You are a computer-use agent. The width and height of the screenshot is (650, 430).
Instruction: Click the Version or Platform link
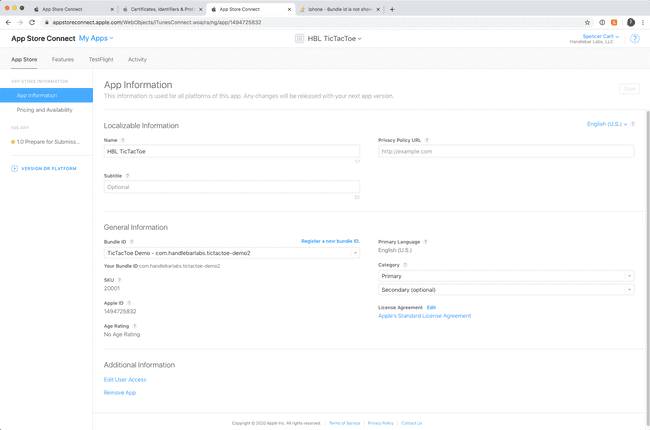click(49, 169)
